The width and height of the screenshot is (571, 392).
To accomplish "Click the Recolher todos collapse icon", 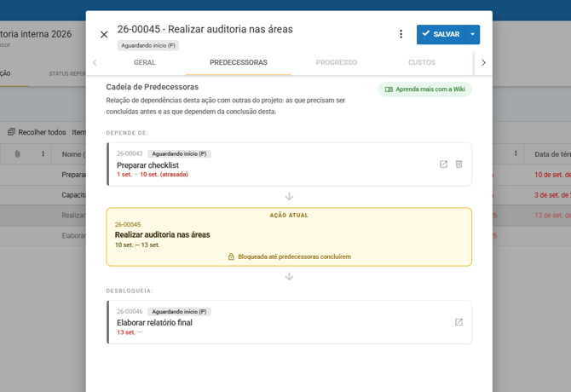I will pyautogui.click(x=11, y=132).
